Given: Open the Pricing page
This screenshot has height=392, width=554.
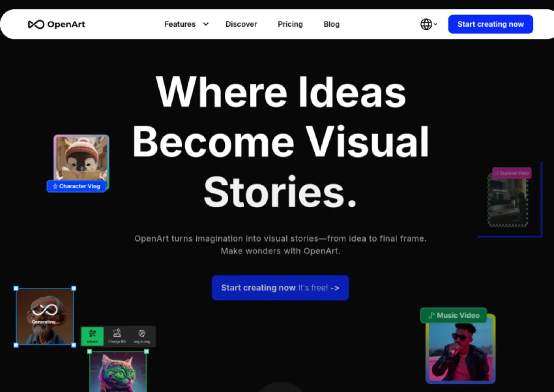Looking at the screenshot, I should tap(290, 24).
